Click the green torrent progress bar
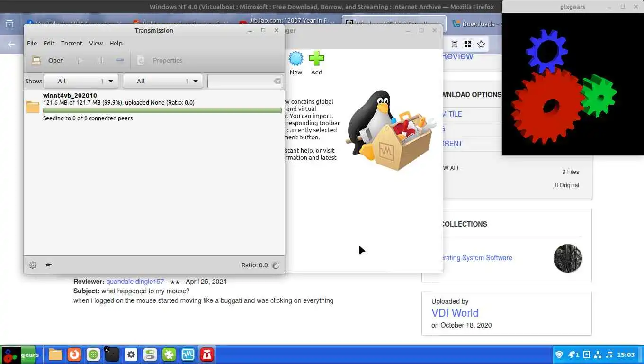Screen dimensions: 644x364 (x=162, y=110)
